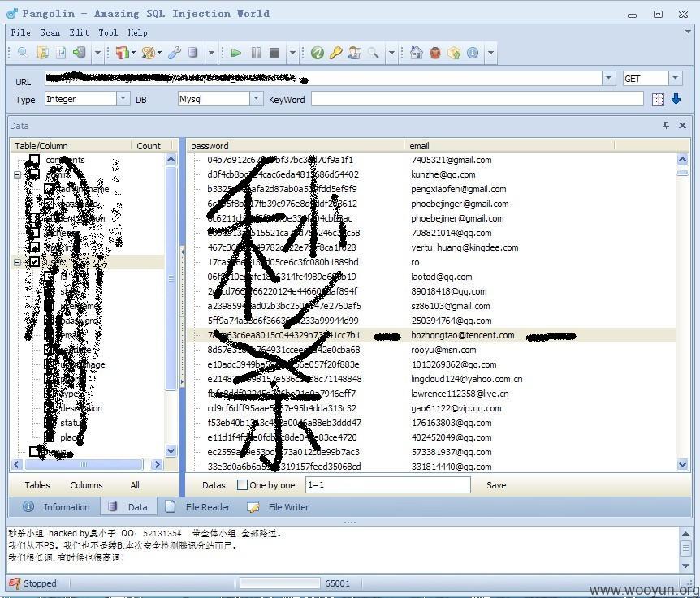Screen dimensions: 700x598
Task: Click the horizontal scrollbar under table tree
Action: click(84, 465)
